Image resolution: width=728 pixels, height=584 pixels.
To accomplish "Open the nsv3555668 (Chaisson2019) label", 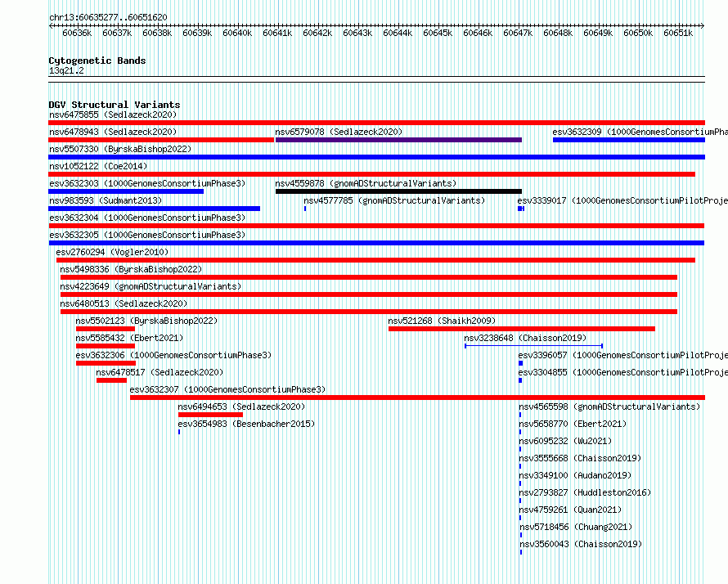I will click(x=580, y=458).
